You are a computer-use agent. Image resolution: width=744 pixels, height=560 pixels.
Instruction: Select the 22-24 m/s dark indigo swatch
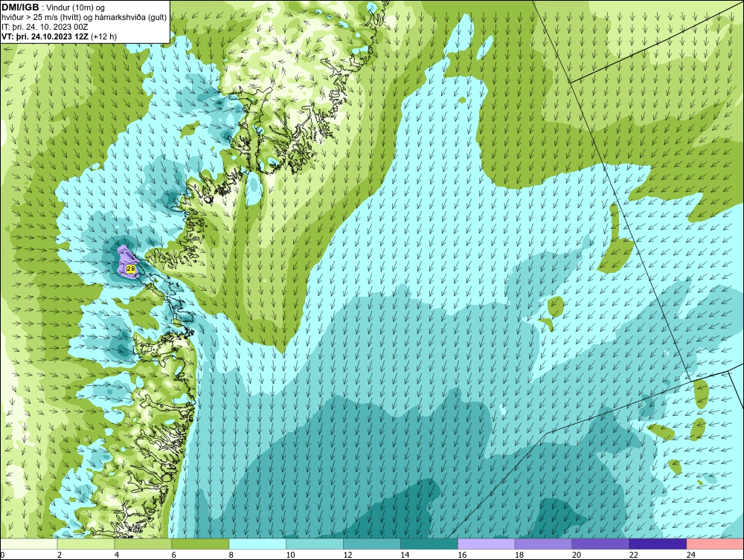[658, 544]
